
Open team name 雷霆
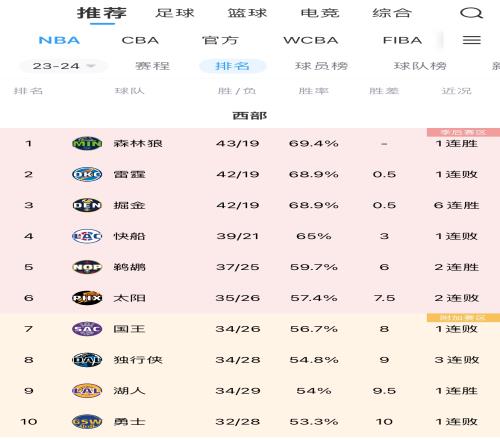[129, 175]
